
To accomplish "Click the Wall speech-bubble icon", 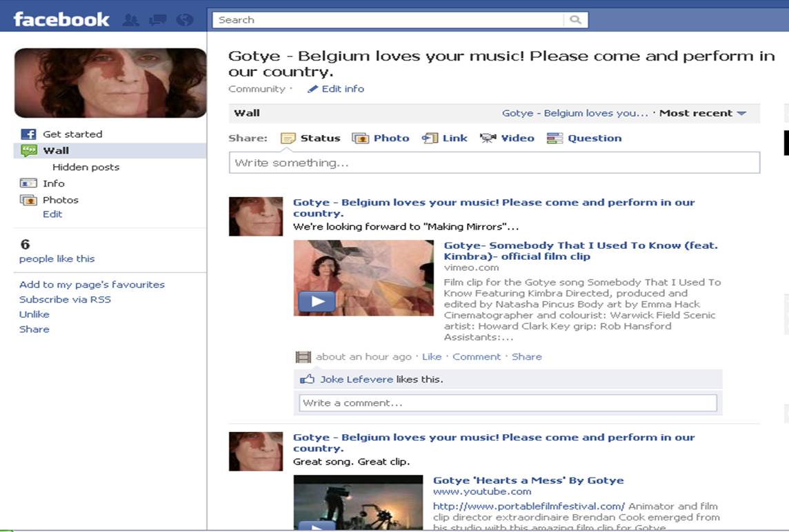I will [x=29, y=150].
